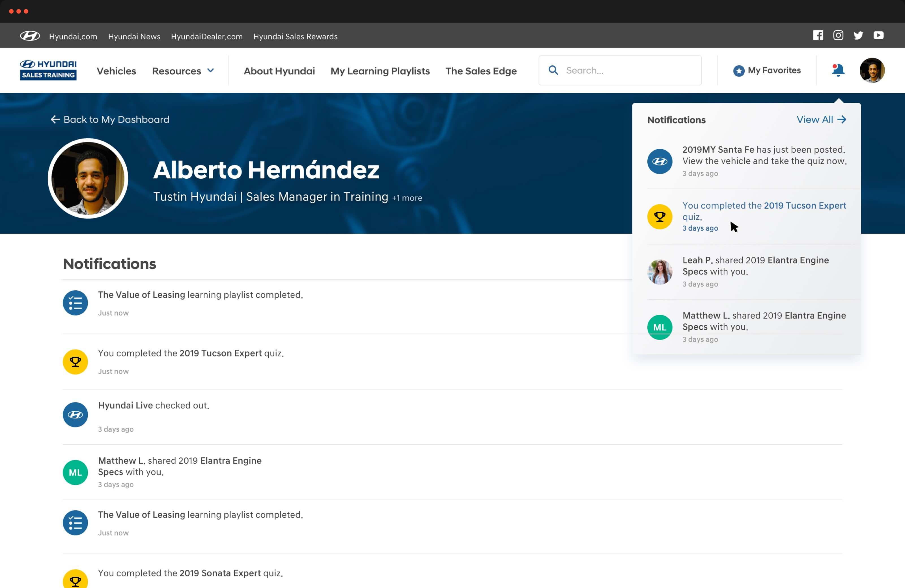Open the Twitter social icon

click(x=858, y=35)
